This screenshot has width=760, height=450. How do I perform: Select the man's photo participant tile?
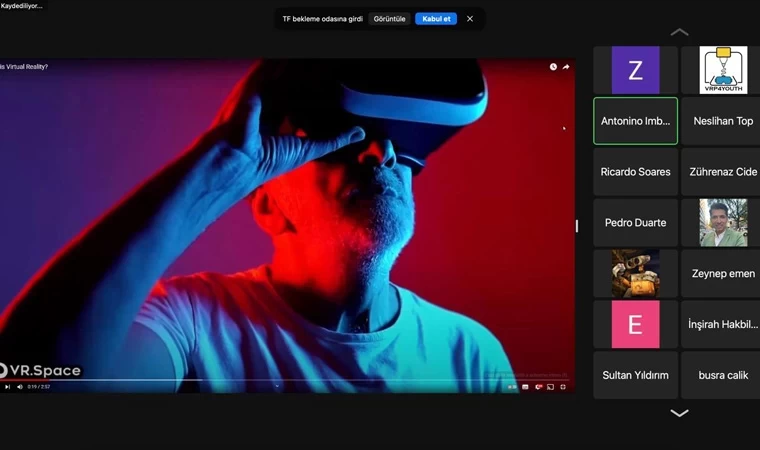[723, 223]
